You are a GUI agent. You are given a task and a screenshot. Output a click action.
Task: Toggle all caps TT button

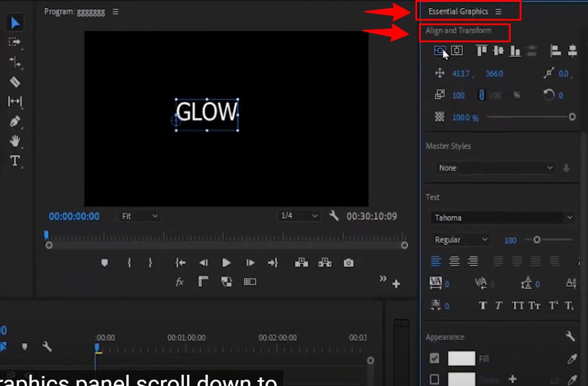[x=518, y=306]
